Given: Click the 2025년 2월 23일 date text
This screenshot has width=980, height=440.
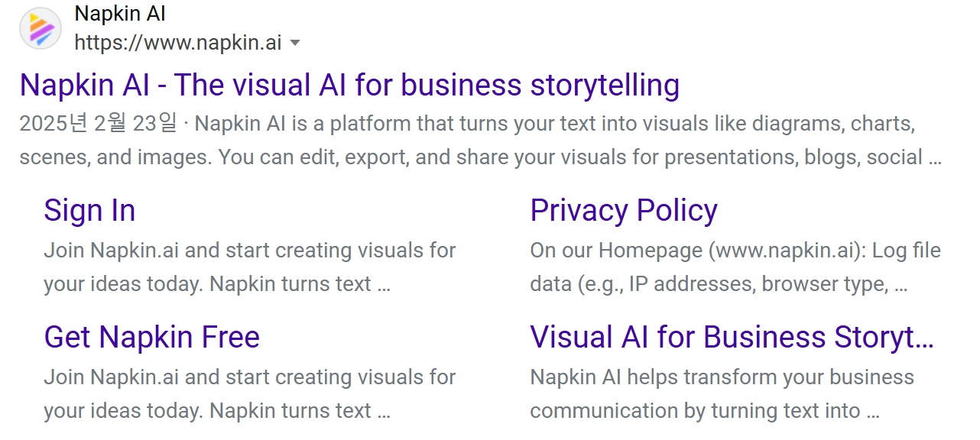Looking at the screenshot, I should pos(98,123).
